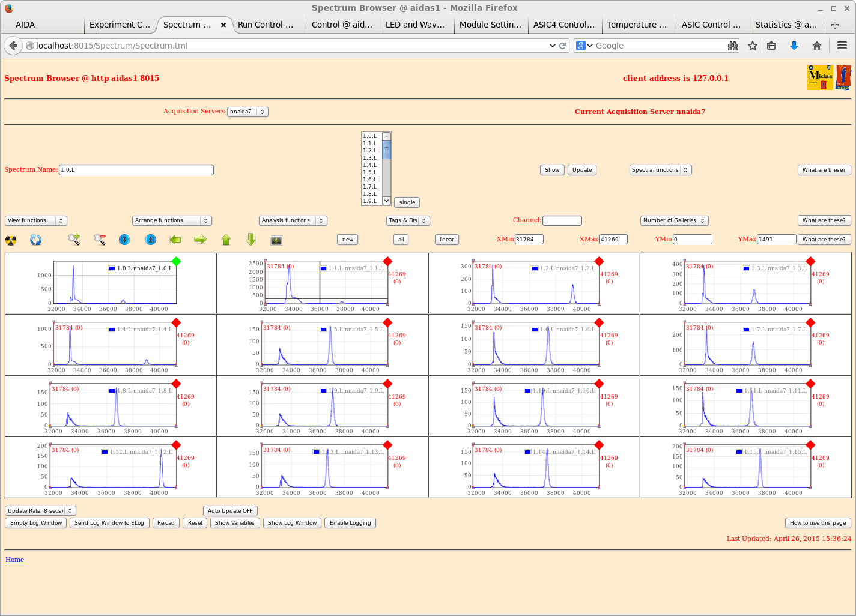Image resolution: width=856 pixels, height=616 pixels.
Task: Toggle red diamond marker on 1.2.L spectrum
Action: click(x=599, y=261)
